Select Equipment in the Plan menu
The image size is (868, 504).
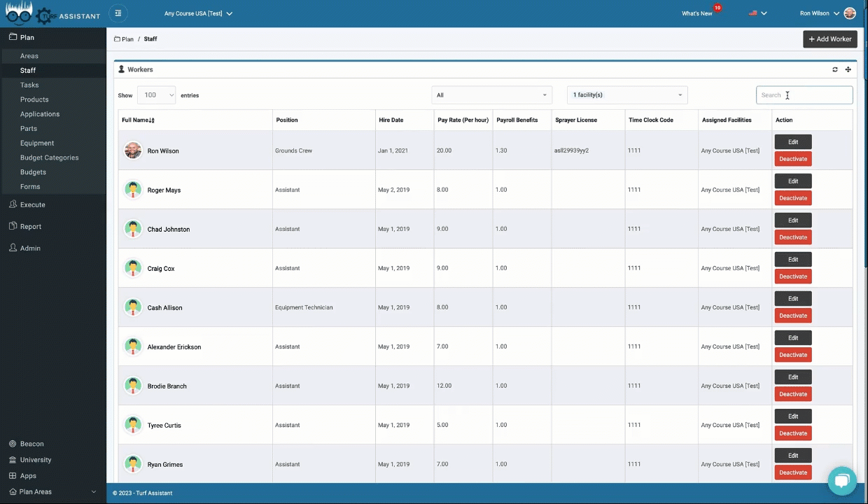coord(37,143)
